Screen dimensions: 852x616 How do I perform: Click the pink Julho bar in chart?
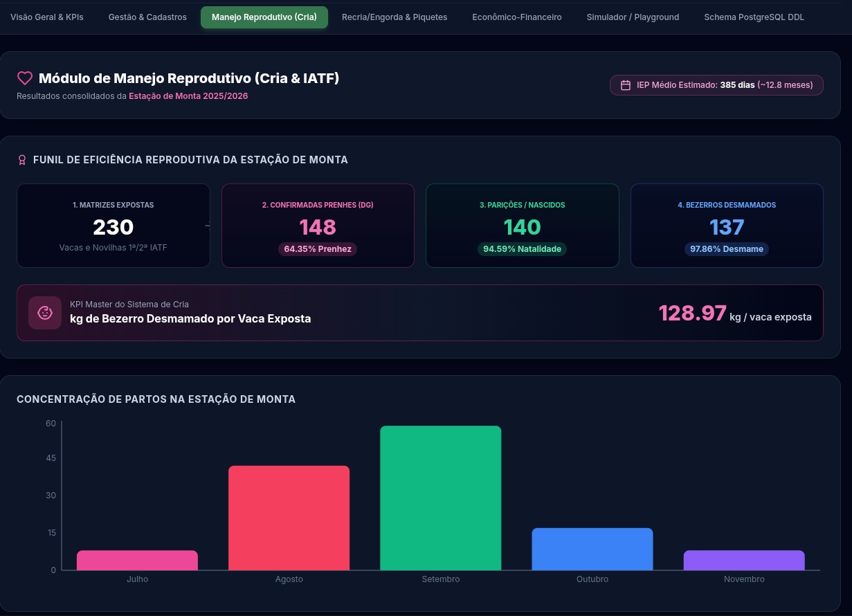click(x=137, y=561)
